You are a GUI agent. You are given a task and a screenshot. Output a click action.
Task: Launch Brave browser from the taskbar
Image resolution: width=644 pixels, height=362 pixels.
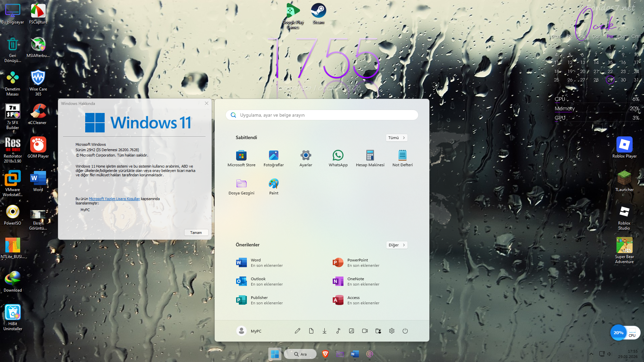(325, 354)
